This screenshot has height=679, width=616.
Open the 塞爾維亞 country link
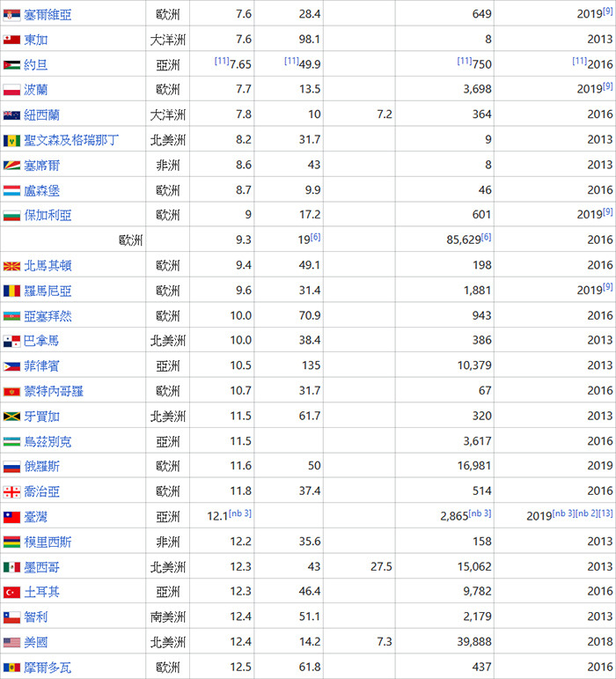click(48, 15)
